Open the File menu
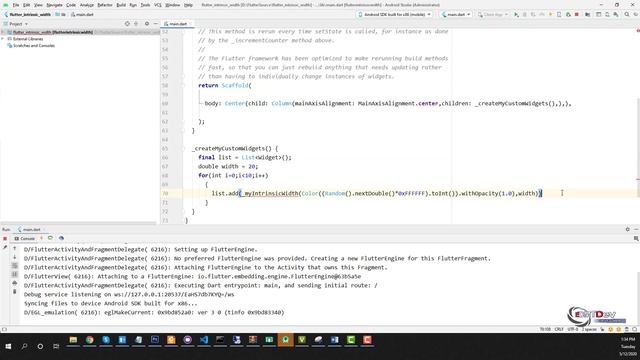The width and height of the screenshot is (640, 360). click(x=16, y=5)
